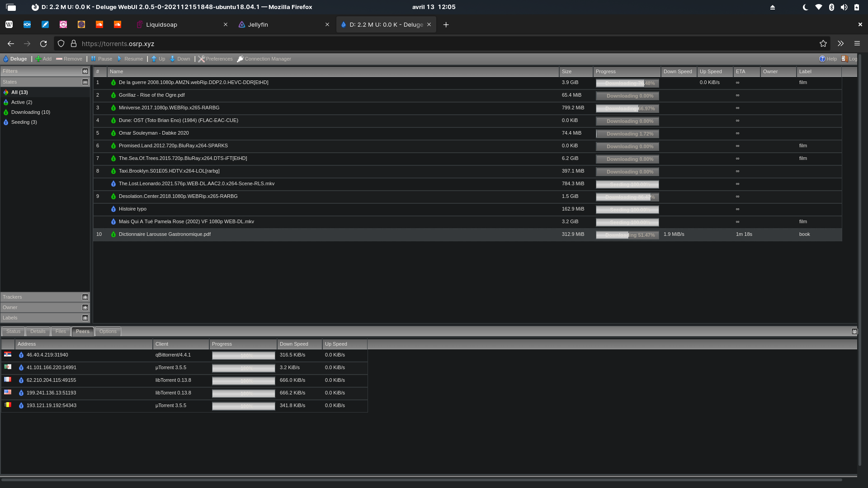The image size is (868, 488).
Task: Open the Help link
Action: [827, 59]
